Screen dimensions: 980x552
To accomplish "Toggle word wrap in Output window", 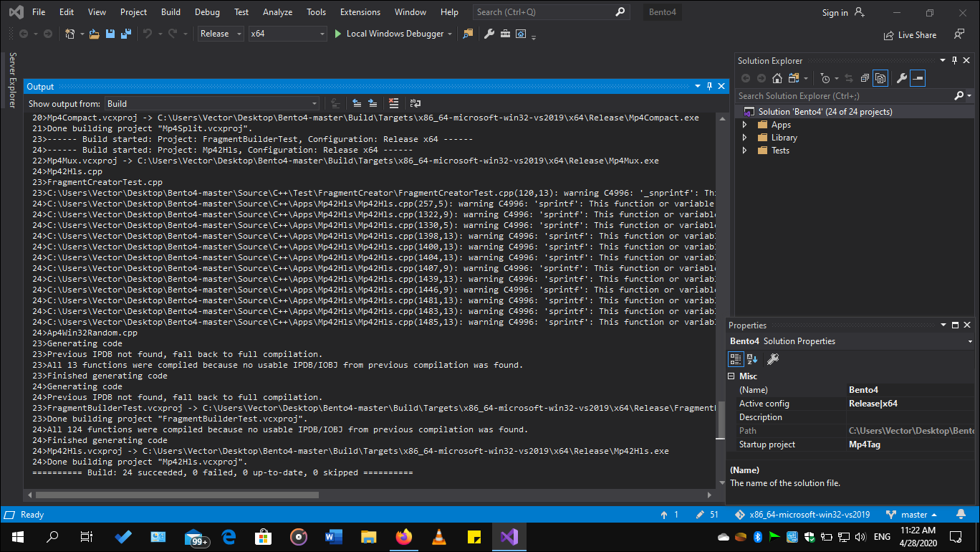I will tap(415, 103).
